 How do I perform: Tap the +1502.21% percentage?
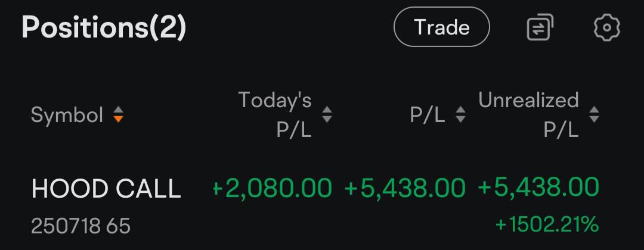547,224
